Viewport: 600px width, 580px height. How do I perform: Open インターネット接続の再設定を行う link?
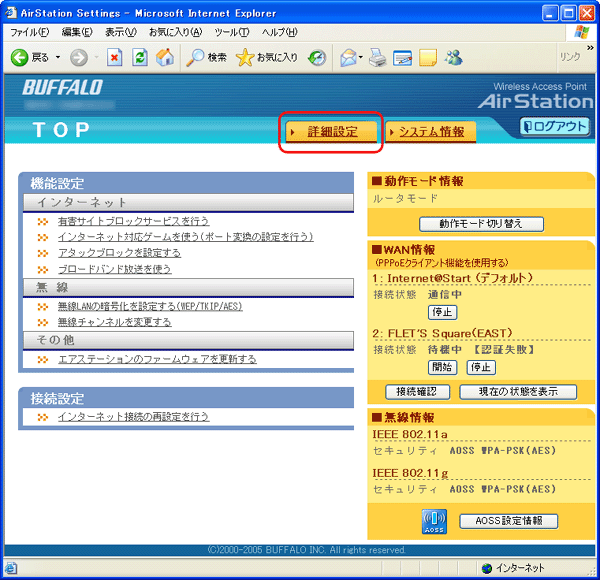tap(134, 417)
